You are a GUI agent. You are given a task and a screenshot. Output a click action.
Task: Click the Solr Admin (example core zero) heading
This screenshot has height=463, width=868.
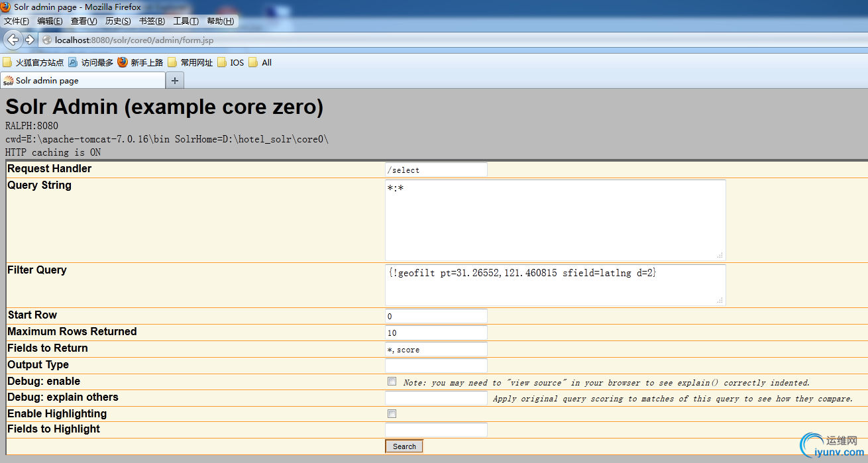[x=164, y=107]
